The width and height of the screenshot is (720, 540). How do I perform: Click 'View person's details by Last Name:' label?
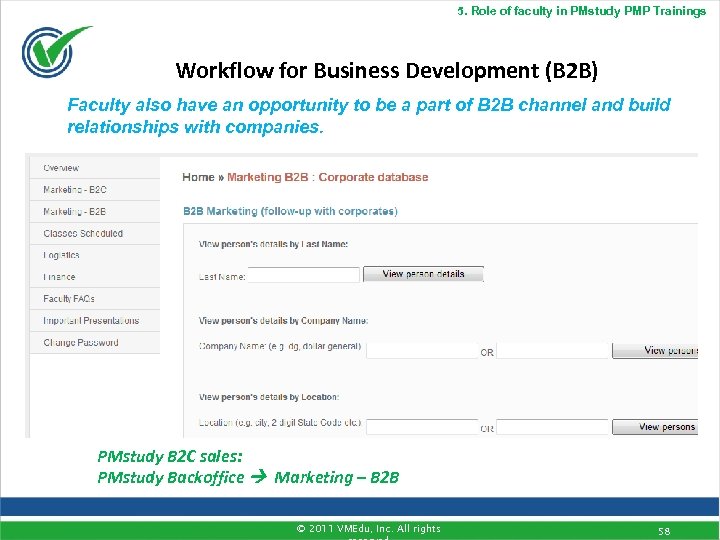pyautogui.click(x=273, y=244)
